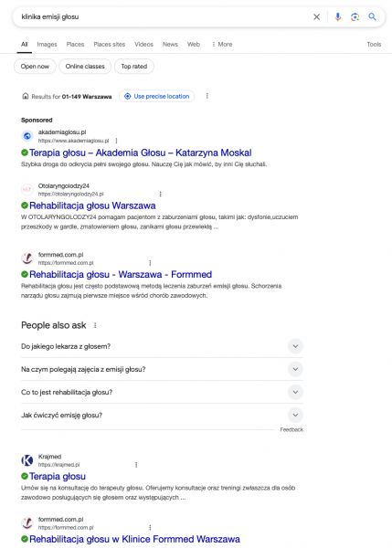Open three-dot options for akademiaglosu.pl result
The height and width of the screenshot is (548, 392).
point(116,141)
